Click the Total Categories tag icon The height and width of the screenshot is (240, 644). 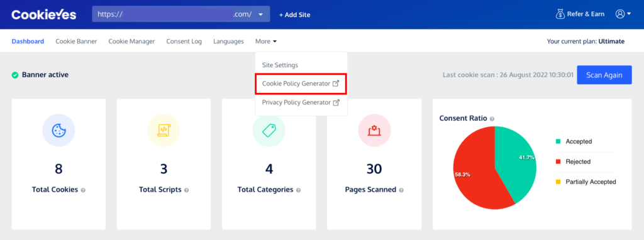pos(269,131)
